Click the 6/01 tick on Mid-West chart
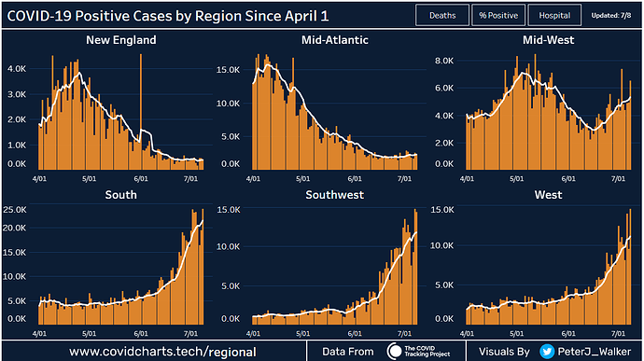 [x=568, y=179]
